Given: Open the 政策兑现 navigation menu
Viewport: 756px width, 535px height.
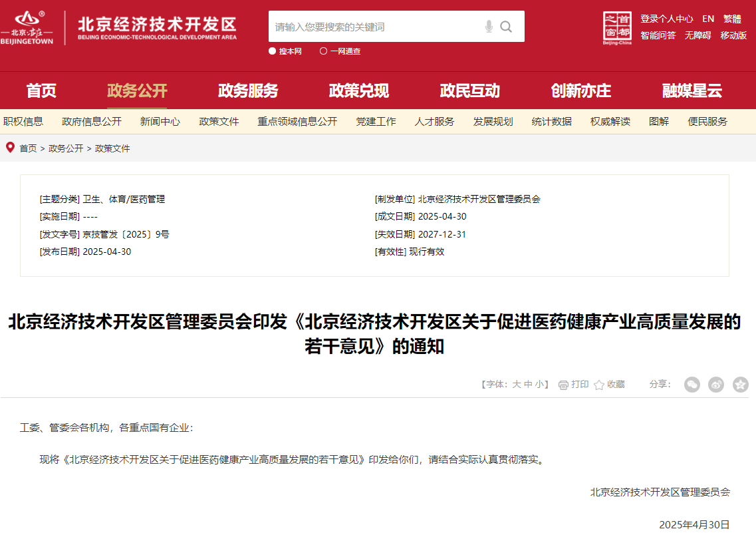Looking at the screenshot, I should pyautogui.click(x=359, y=90).
